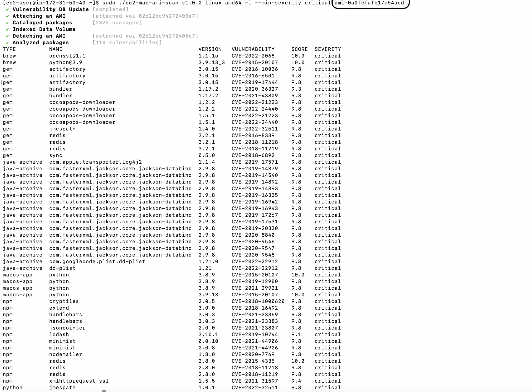Click the green checkmark beside Detaching an AMI
Viewport: 532px width, 392px height.
7,36
